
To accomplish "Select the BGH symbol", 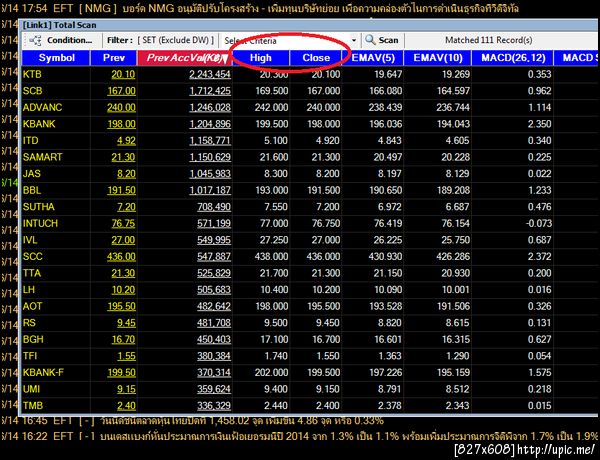I will pos(33,339).
